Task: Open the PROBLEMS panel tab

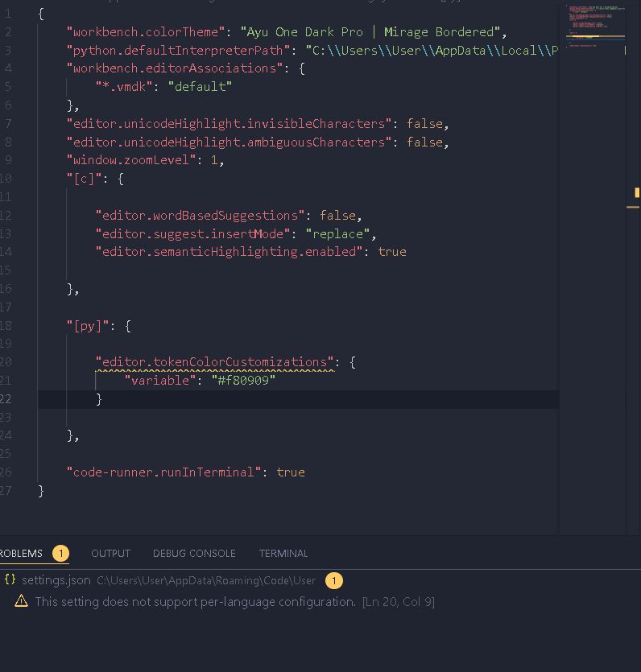Action: [x=21, y=553]
